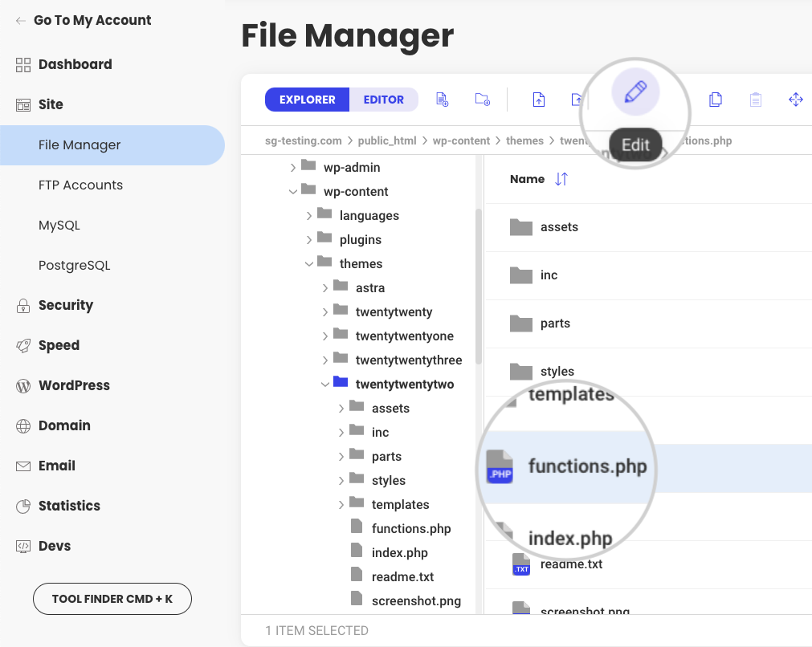Select File Manager in sidebar

tap(112, 145)
